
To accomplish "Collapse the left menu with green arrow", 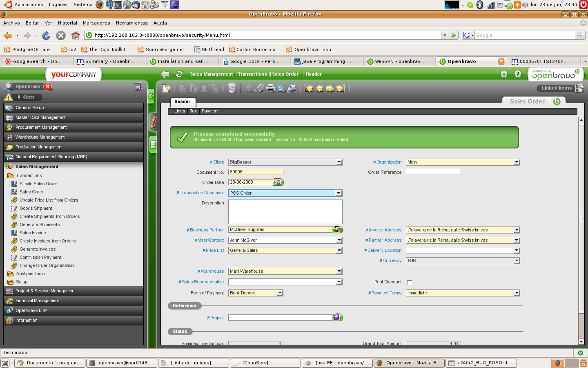I will point(151,96).
